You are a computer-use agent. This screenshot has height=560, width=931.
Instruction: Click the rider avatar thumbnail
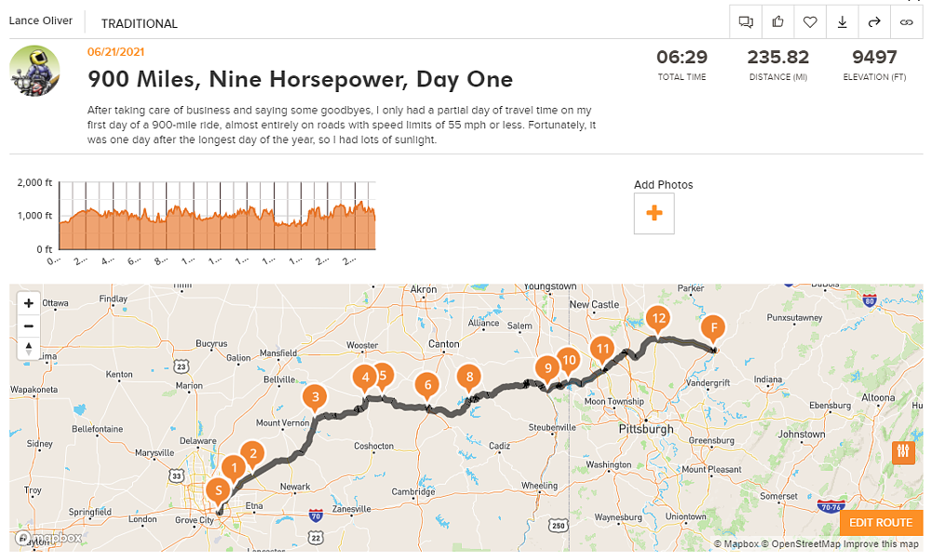[34, 71]
